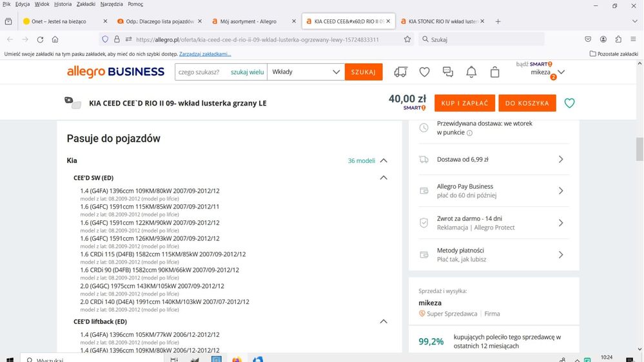Click the 'KUP I ZAPŁAĆ' button
The height and width of the screenshot is (362, 644).
(465, 103)
